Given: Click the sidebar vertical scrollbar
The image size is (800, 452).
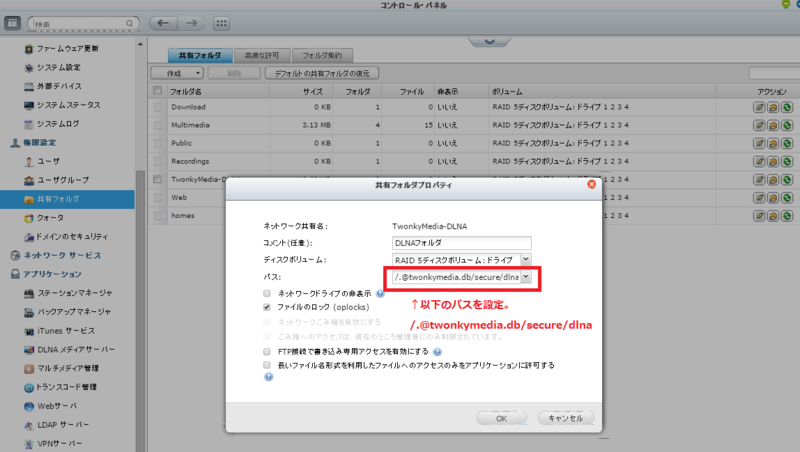Looking at the screenshot, I should tap(140, 311).
